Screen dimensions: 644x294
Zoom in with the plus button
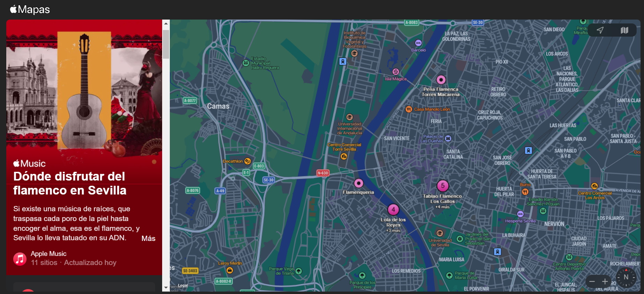[x=605, y=281]
